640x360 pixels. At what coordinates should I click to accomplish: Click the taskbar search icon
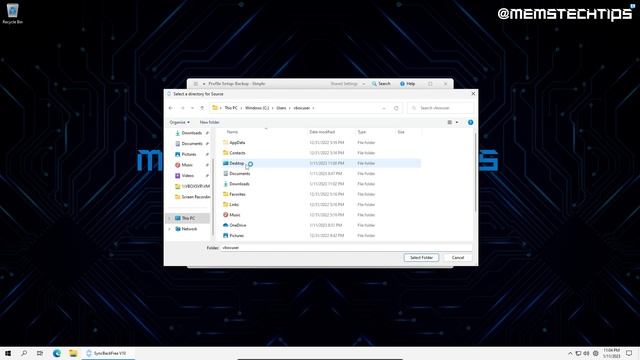pos(24,353)
